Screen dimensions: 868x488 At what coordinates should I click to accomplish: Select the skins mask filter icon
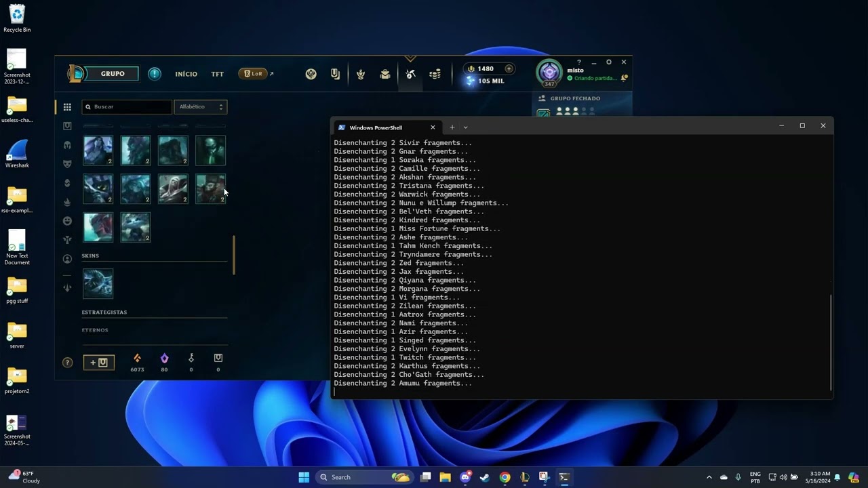67,164
